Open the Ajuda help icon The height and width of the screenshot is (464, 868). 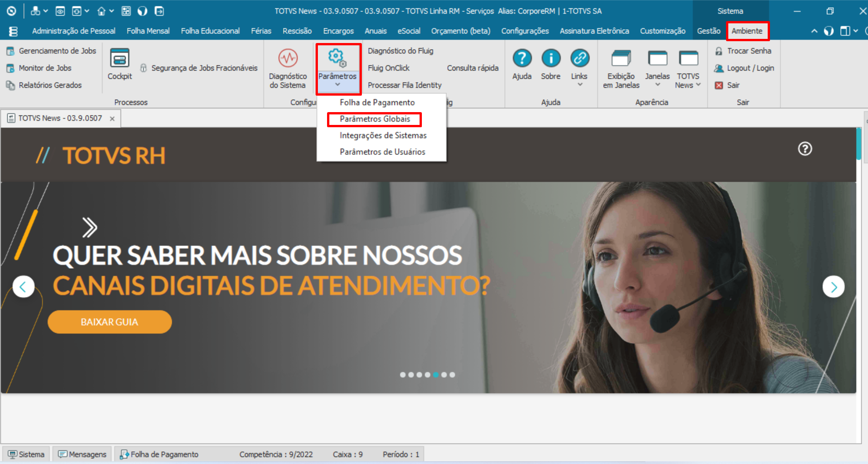click(522, 58)
